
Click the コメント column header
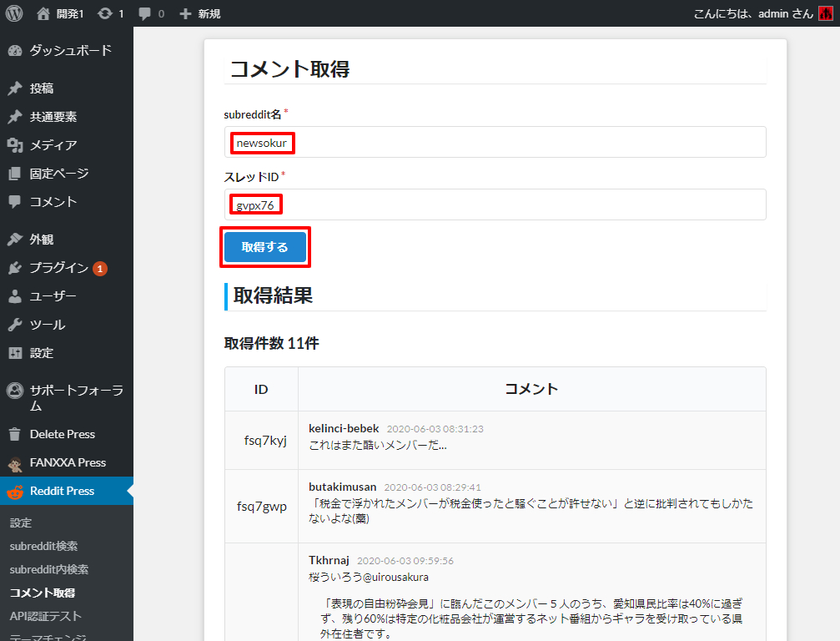[531, 389]
